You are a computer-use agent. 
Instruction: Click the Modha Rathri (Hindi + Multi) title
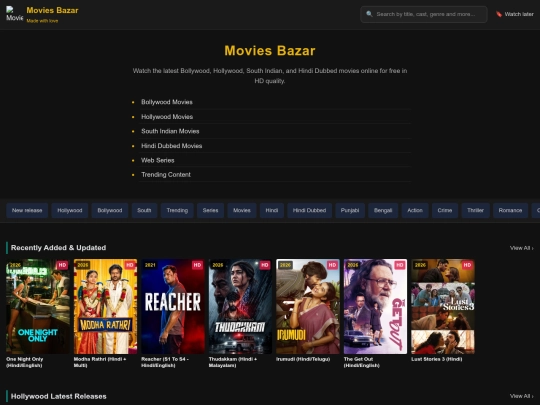pyautogui.click(x=100, y=362)
